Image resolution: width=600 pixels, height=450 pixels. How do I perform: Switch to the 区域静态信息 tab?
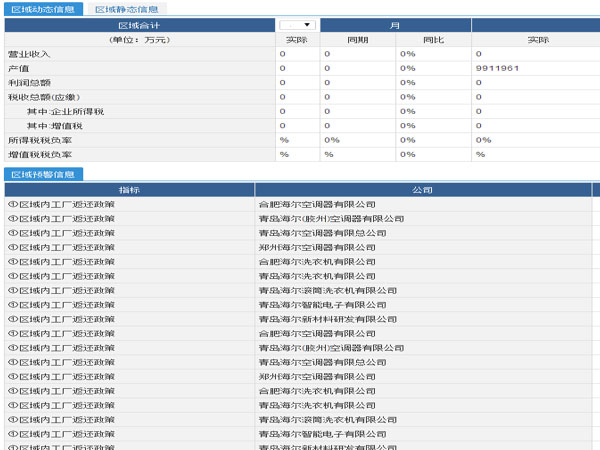pos(127,9)
